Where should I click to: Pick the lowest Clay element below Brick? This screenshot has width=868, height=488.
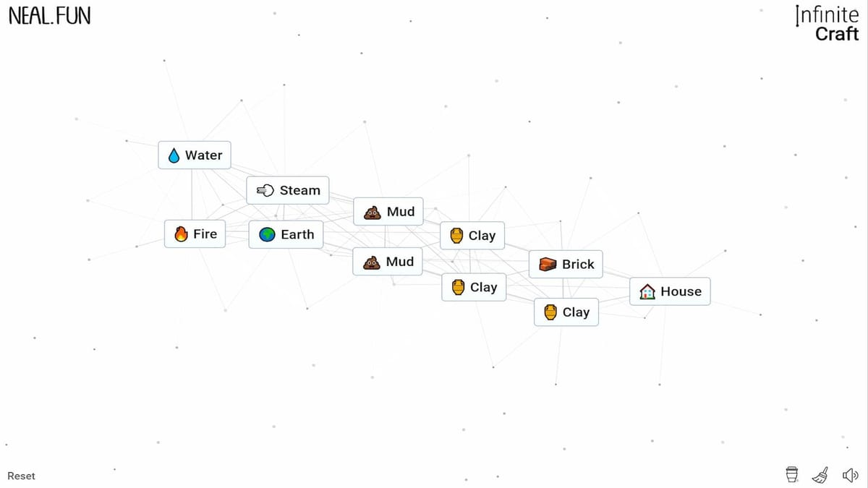click(566, 312)
